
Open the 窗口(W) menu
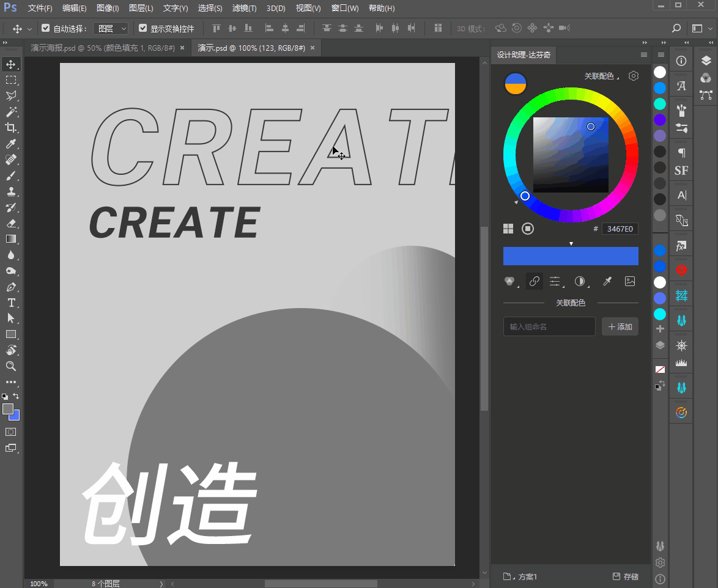(x=345, y=8)
